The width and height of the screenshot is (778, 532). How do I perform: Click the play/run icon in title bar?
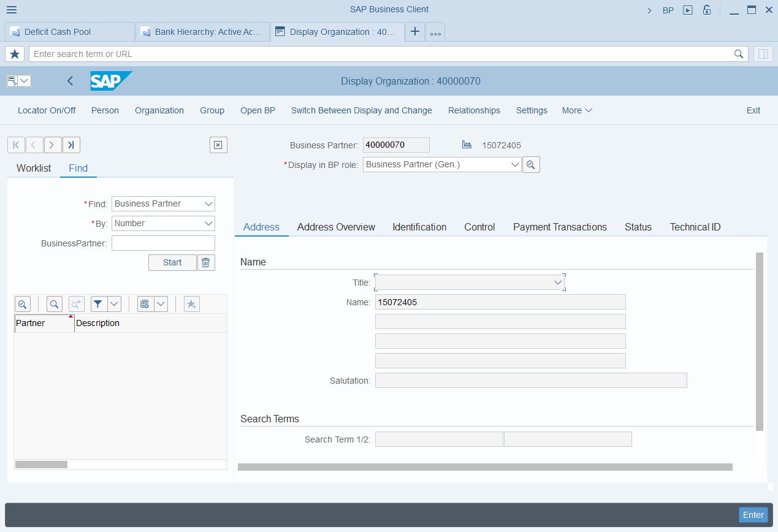[x=688, y=10]
